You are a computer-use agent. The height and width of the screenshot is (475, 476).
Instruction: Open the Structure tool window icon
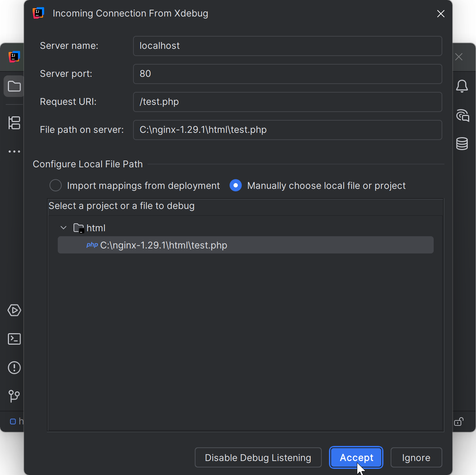coord(14,123)
